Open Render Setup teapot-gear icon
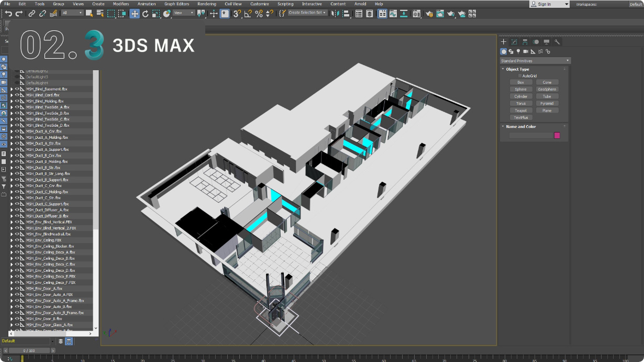This screenshot has width=644, height=362. pos(429,14)
